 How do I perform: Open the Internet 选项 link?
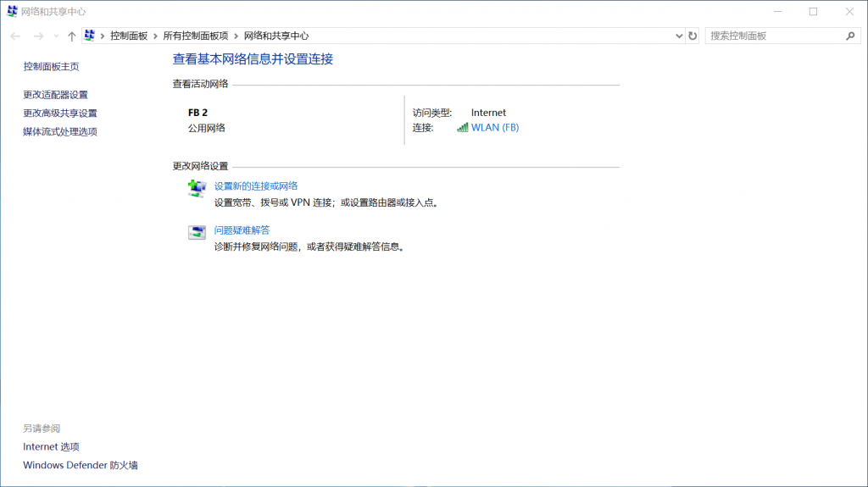click(51, 446)
